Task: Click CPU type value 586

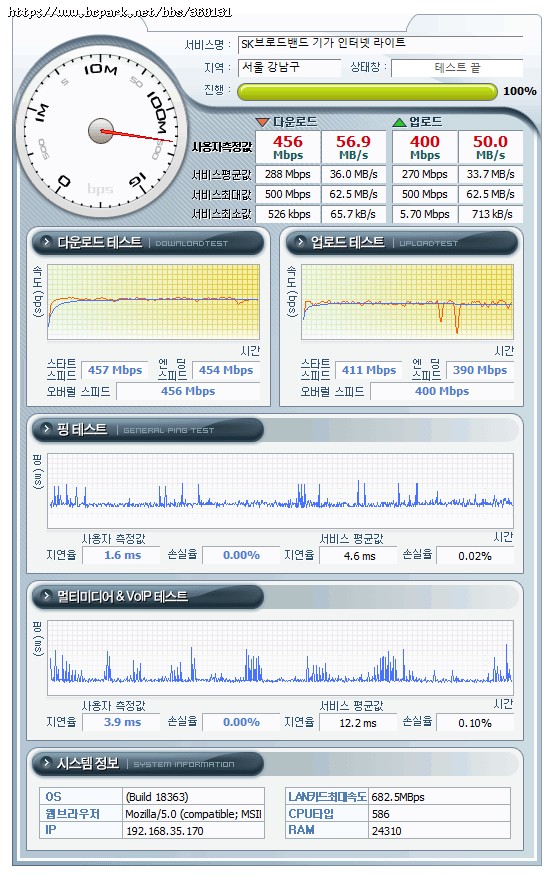Action: [x=440, y=814]
